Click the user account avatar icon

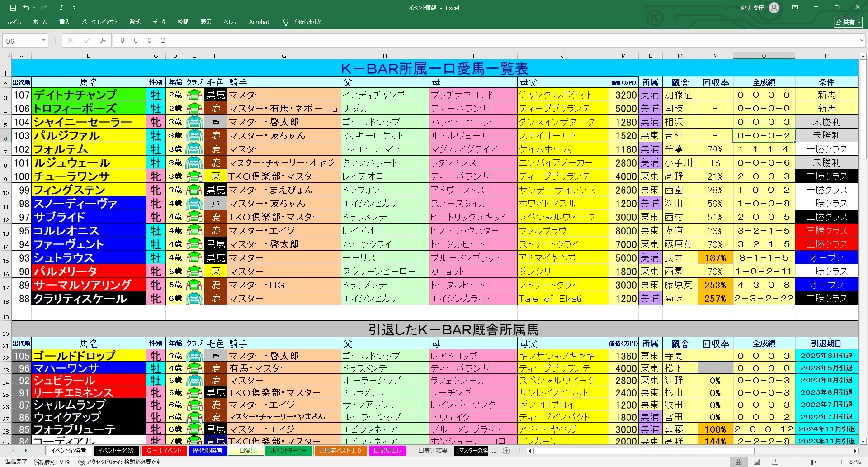click(x=774, y=8)
